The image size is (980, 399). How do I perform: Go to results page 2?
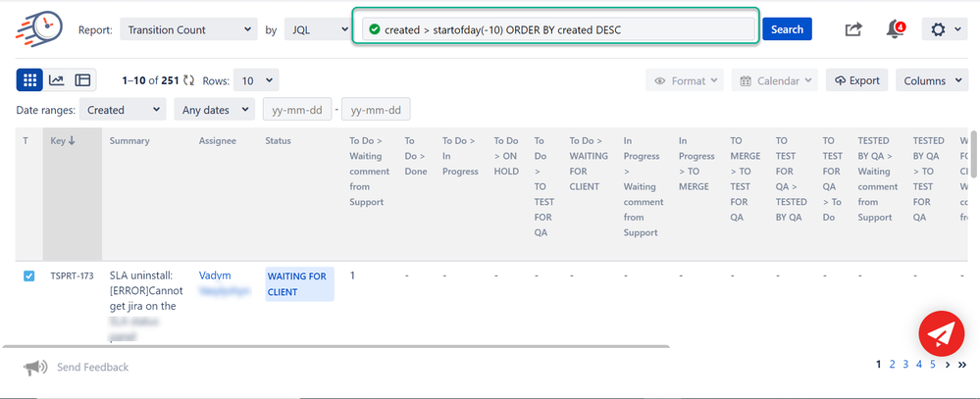893,364
